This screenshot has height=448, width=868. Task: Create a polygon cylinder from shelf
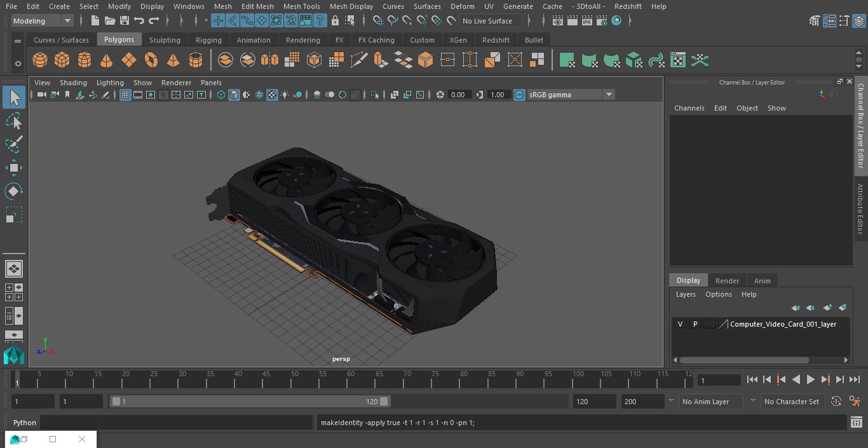85,60
